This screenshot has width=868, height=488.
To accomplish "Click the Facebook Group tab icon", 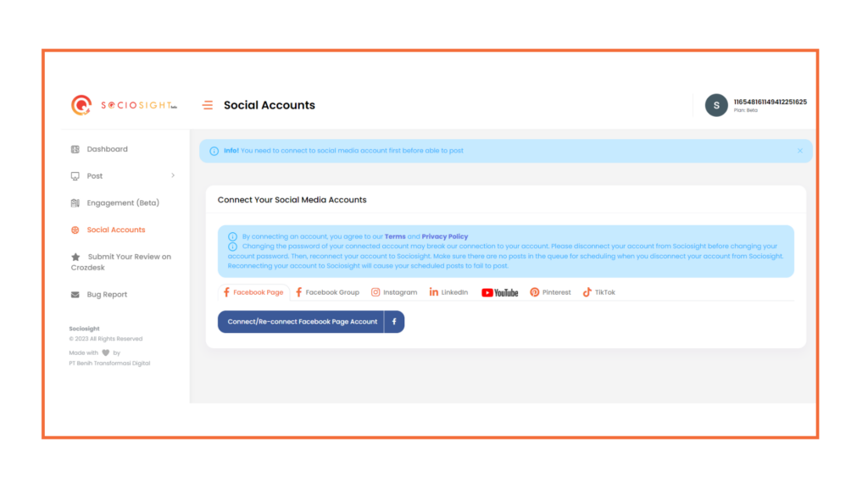I will [299, 292].
